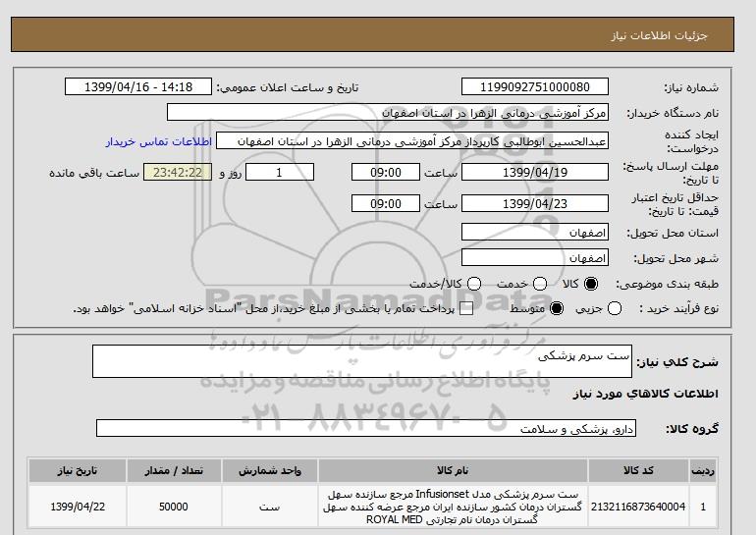Click the جزئیات اطلاعات نیاز page title

click(660, 35)
